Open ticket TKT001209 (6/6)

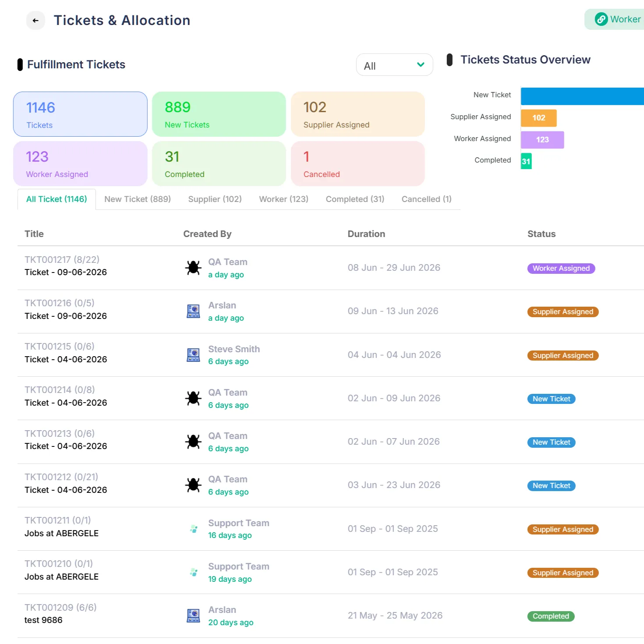(60, 608)
